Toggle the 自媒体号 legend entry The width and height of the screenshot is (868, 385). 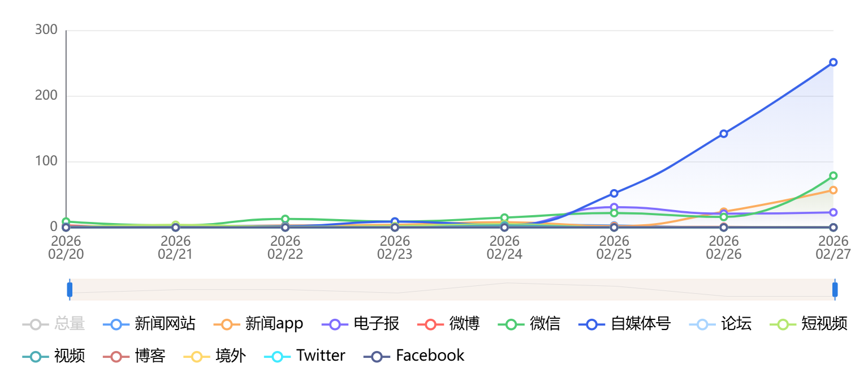[x=624, y=324]
